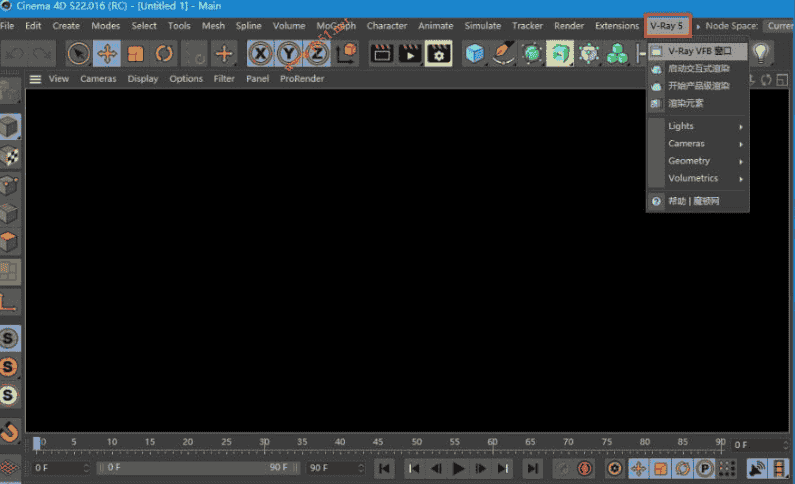
Task: Toggle the X-axis lock
Action: pyautogui.click(x=261, y=53)
